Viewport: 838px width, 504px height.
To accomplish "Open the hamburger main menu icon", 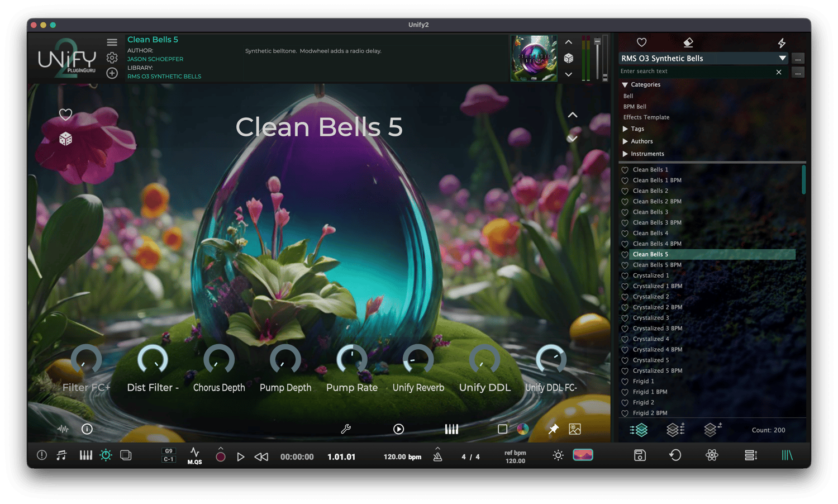I will point(112,42).
